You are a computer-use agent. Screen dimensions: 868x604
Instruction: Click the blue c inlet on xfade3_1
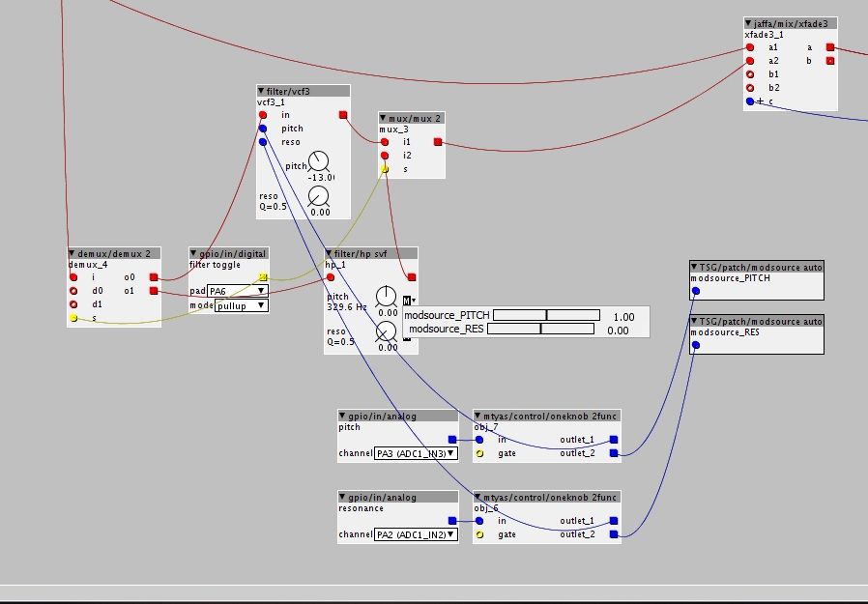(x=749, y=101)
